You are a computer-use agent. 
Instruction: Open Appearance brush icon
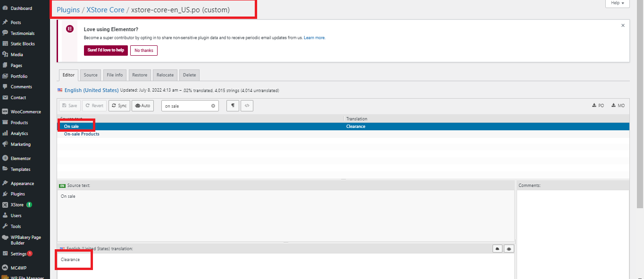point(5,183)
